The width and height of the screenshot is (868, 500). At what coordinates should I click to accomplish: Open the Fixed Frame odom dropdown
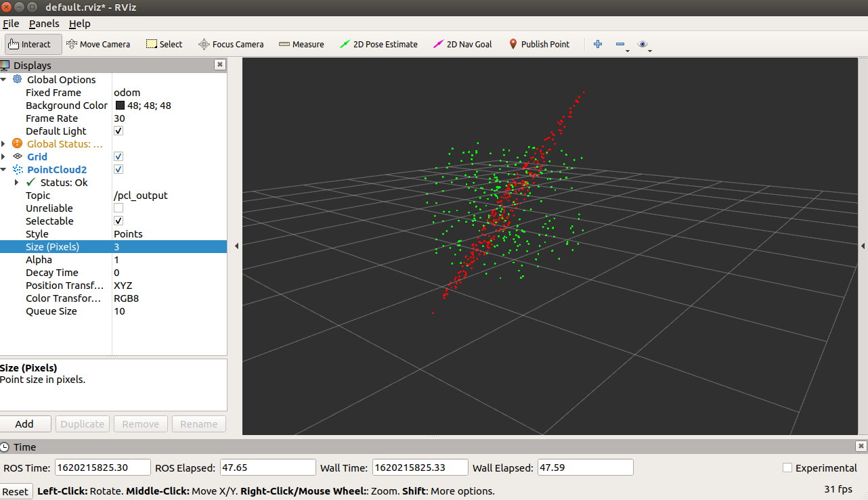(x=169, y=92)
